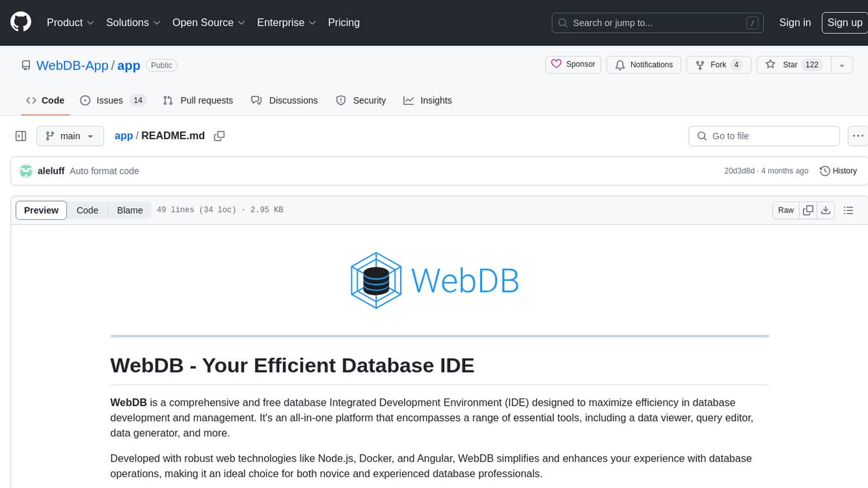Click the search magnifier icon
Screen dimensions: 868x488
pyautogui.click(x=562, y=23)
